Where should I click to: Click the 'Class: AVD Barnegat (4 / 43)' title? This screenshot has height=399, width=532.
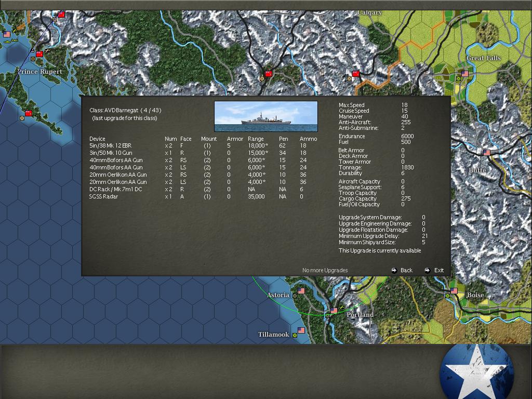[x=125, y=110]
